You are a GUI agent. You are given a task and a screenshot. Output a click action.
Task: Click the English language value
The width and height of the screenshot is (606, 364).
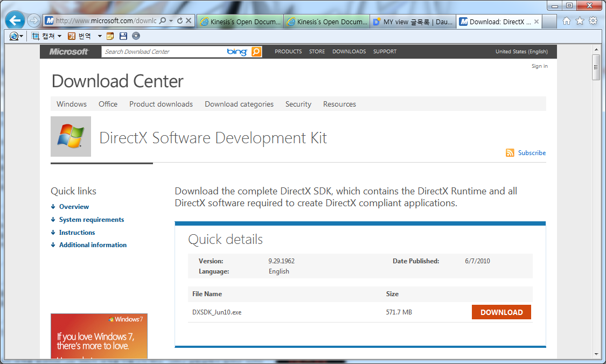278,271
